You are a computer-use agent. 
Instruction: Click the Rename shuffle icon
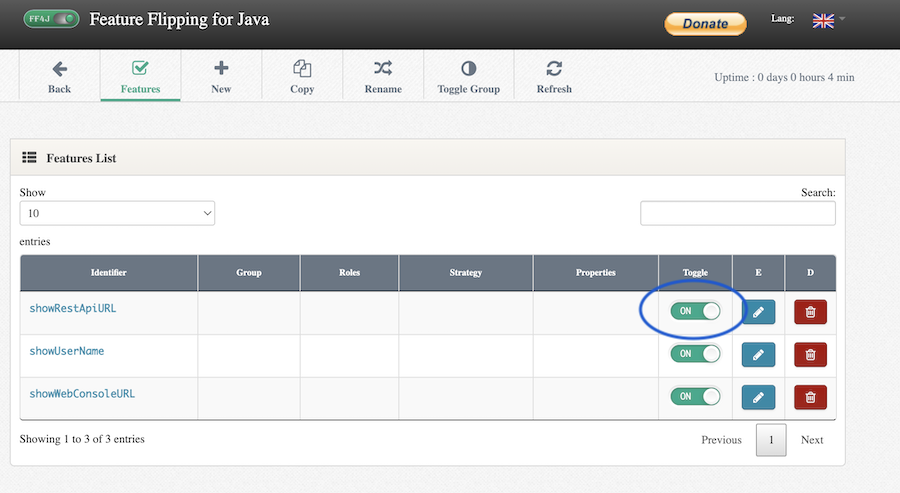click(383, 69)
